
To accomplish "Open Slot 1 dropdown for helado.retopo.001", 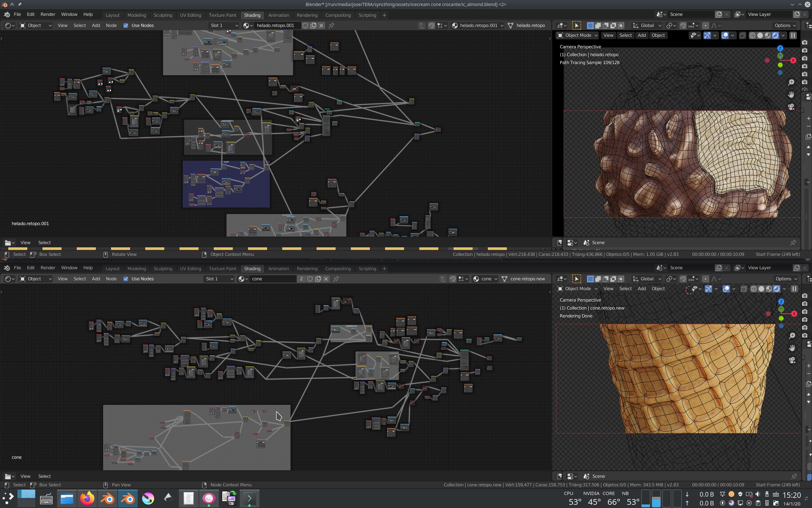I will click(x=224, y=25).
